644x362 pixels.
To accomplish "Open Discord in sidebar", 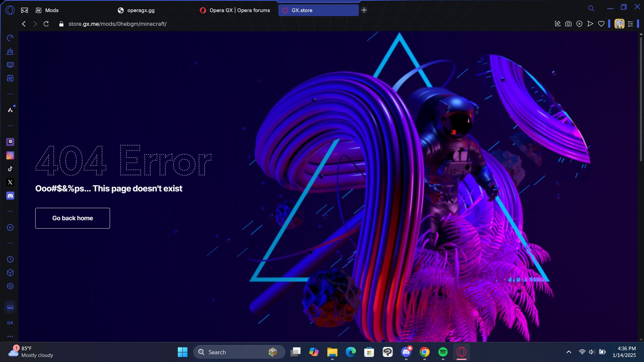I will pos(10,196).
